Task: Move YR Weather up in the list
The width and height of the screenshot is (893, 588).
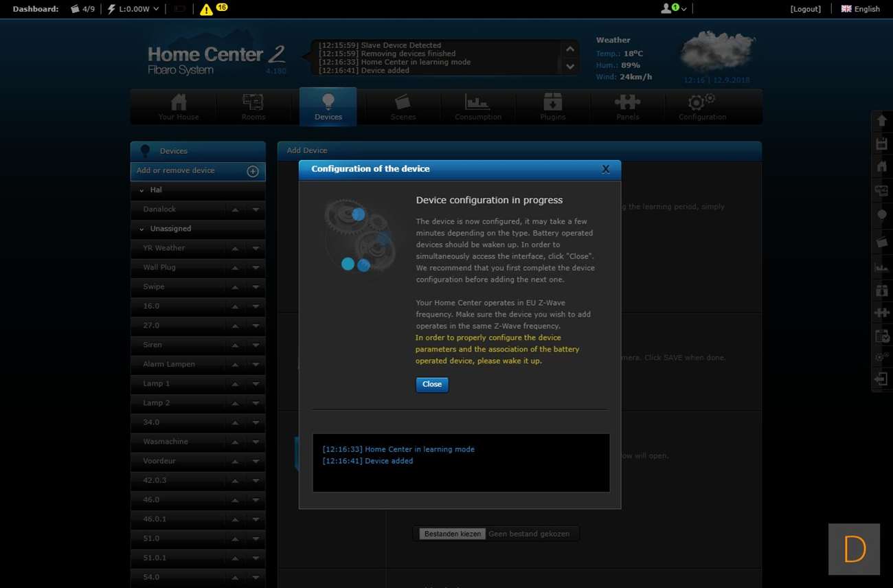Action: (x=235, y=248)
